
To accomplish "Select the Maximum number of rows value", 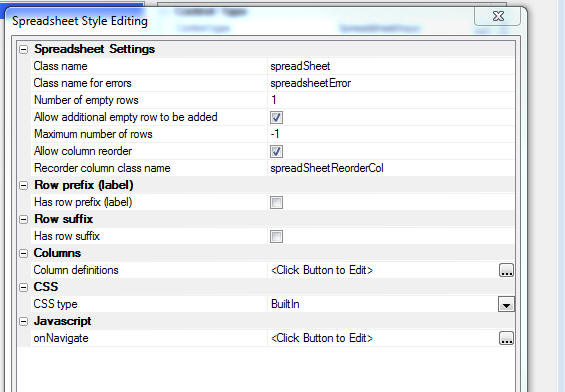I will point(391,134).
